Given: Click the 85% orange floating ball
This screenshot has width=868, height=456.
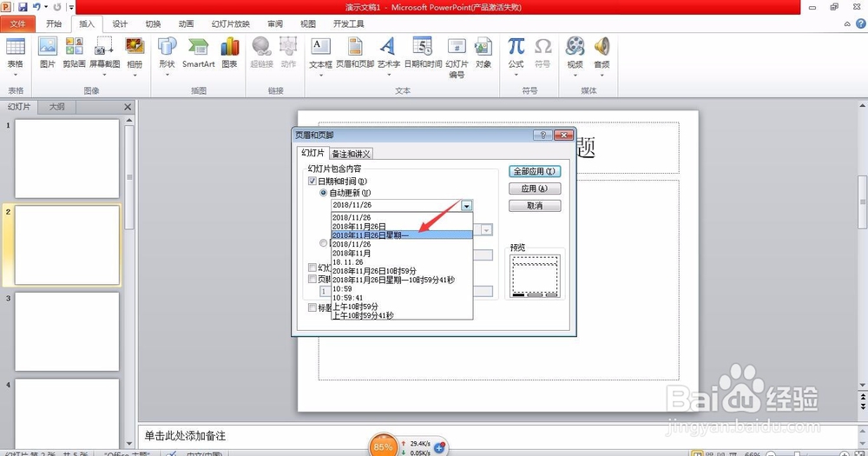Looking at the screenshot, I should pos(383,446).
